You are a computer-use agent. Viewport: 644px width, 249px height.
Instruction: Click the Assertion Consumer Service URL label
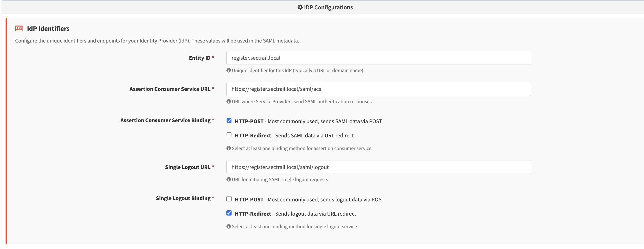click(x=170, y=89)
